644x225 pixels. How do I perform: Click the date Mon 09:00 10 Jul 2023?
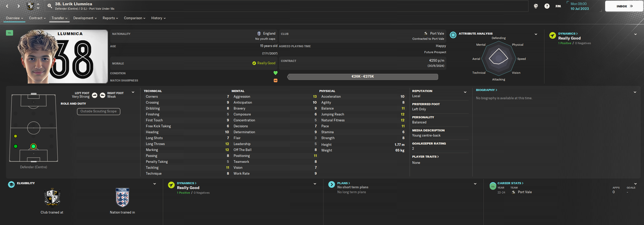point(581,6)
